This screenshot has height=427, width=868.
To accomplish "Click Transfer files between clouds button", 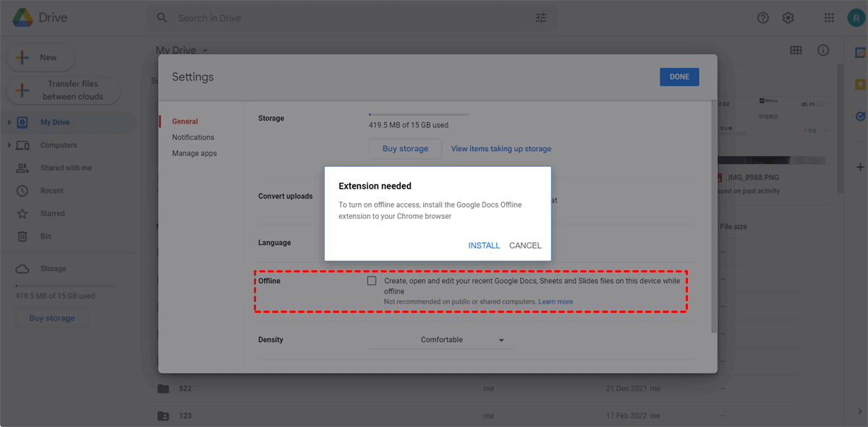I will click(x=64, y=90).
